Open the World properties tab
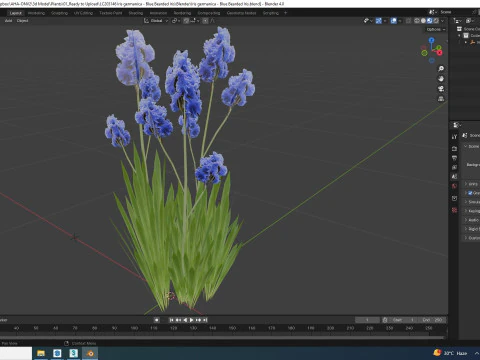The height and width of the screenshot is (360, 480). coord(454,186)
